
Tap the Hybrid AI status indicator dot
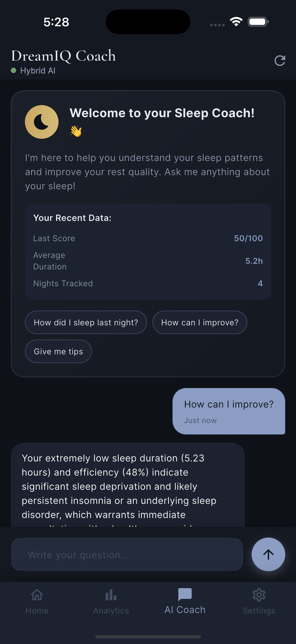14,71
